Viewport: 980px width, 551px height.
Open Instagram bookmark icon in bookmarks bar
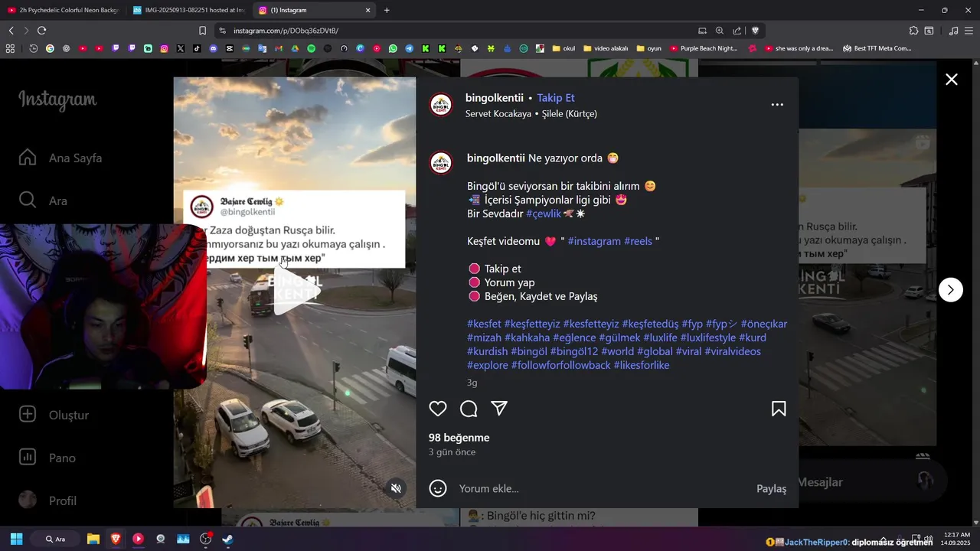tap(164, 48)
